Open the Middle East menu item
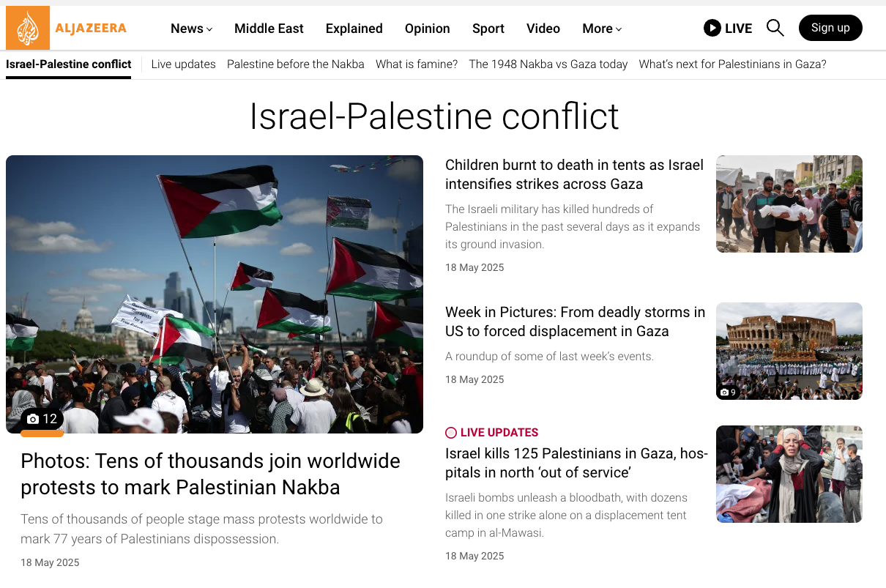 (x=269, y=29)
